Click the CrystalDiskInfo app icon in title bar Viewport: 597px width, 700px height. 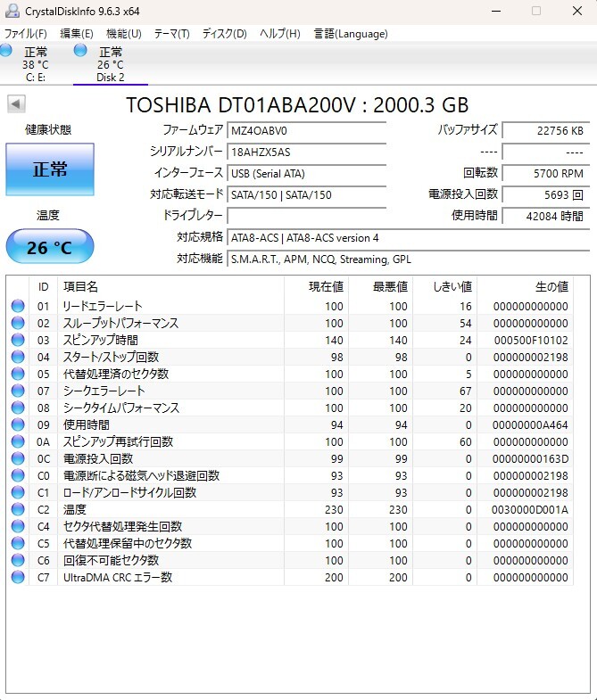tap(12, 11)
